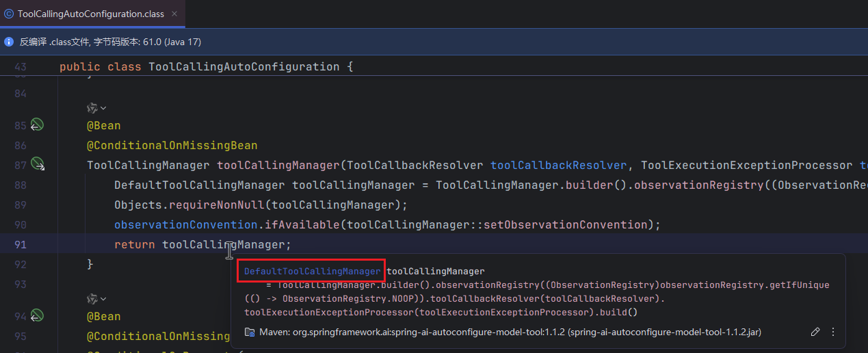868x353 pixels.
Task: Click the sticky class declaration line 43
Action: [205, 66]
